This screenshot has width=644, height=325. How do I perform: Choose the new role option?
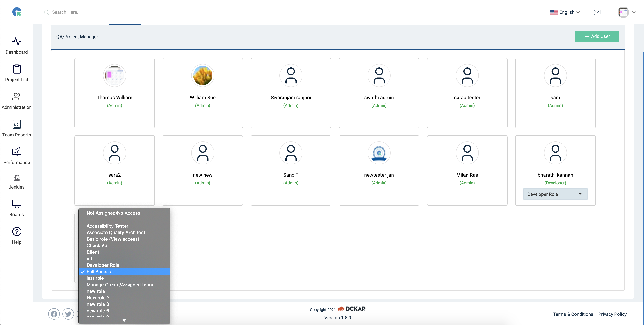click(x=124, y=291)
